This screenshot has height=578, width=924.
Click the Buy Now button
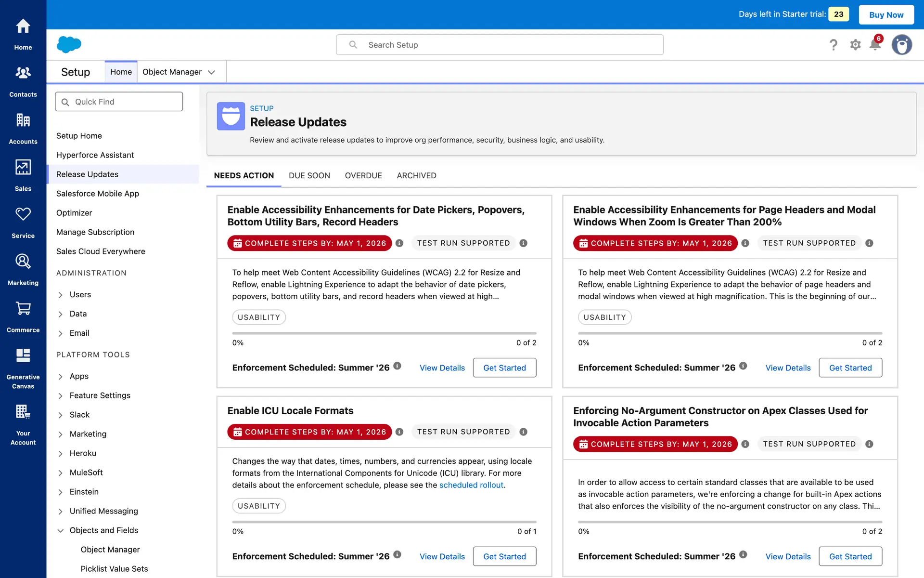(886, 14)
